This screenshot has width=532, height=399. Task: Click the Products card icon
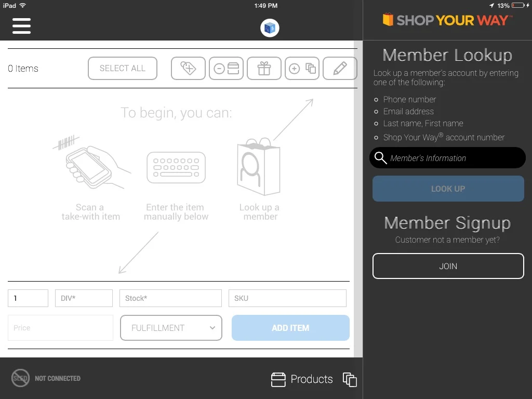tap(278, 380)
